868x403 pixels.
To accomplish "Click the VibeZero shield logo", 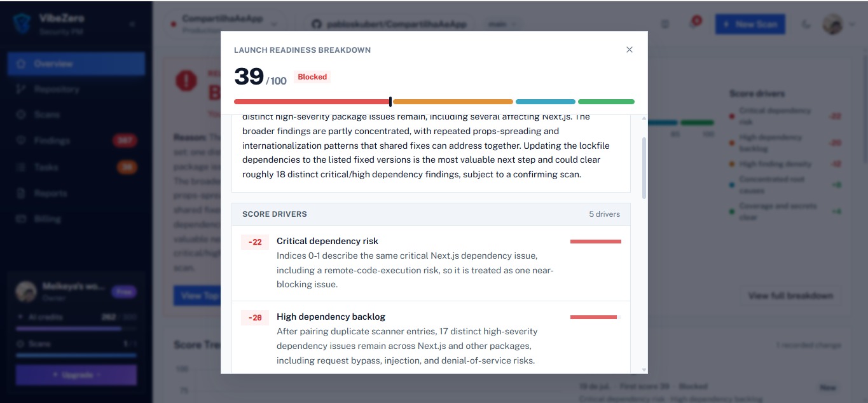I will [22, 24].
